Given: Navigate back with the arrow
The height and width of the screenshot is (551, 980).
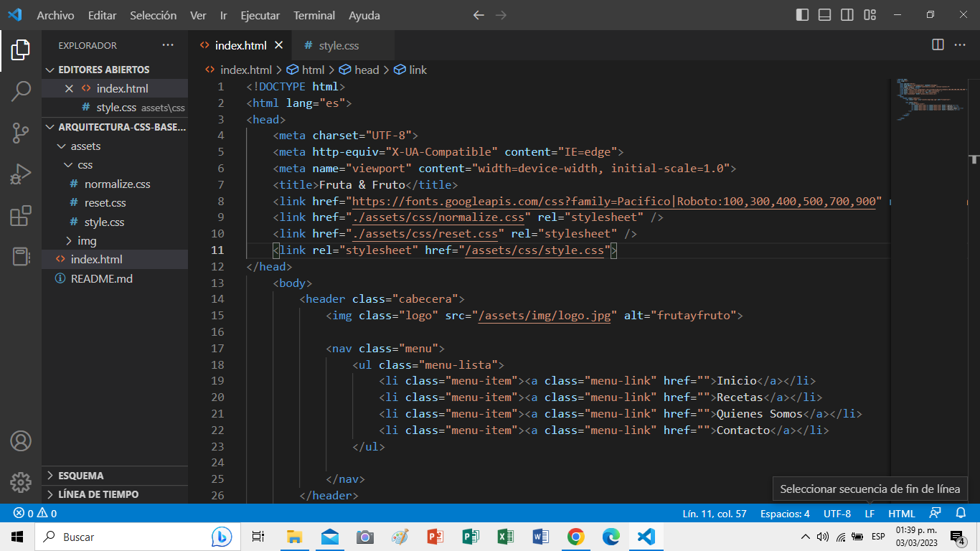Looking at the screenshot, I should [479, 15].
